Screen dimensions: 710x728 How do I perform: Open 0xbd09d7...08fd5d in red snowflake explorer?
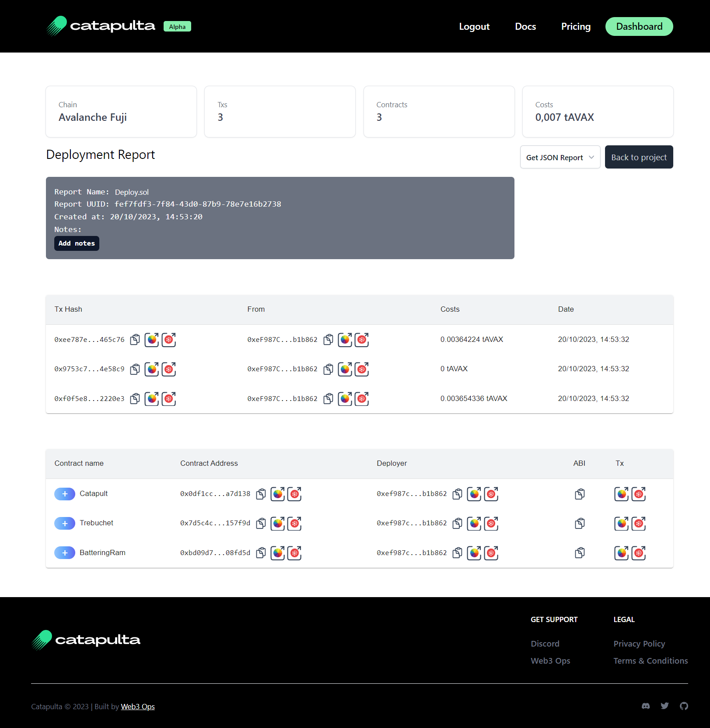coord(294,553)
